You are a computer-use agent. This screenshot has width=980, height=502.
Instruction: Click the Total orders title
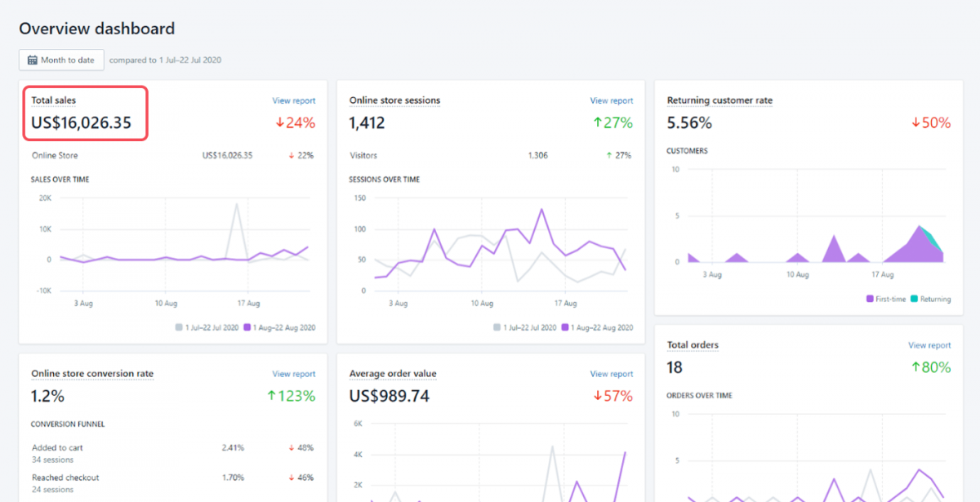693,345
